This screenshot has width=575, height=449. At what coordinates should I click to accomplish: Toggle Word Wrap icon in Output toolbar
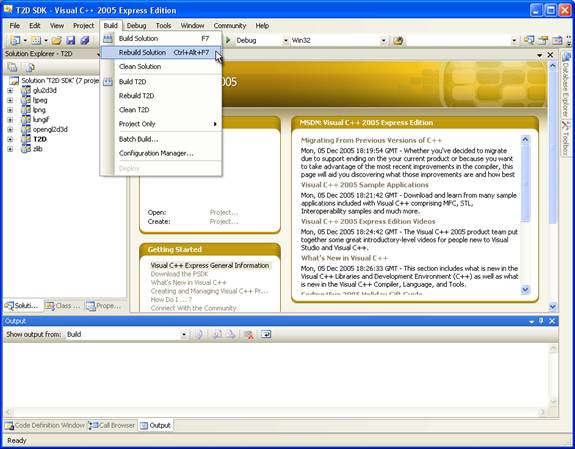tap(266, 334)
